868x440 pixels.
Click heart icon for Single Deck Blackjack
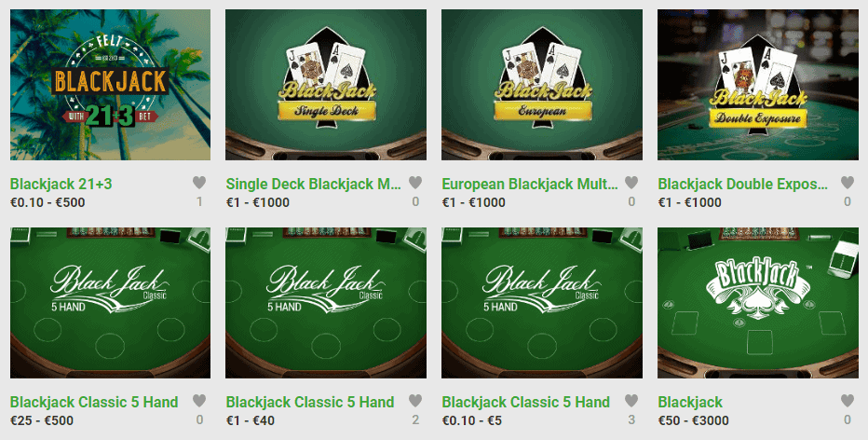coord(415,182)
